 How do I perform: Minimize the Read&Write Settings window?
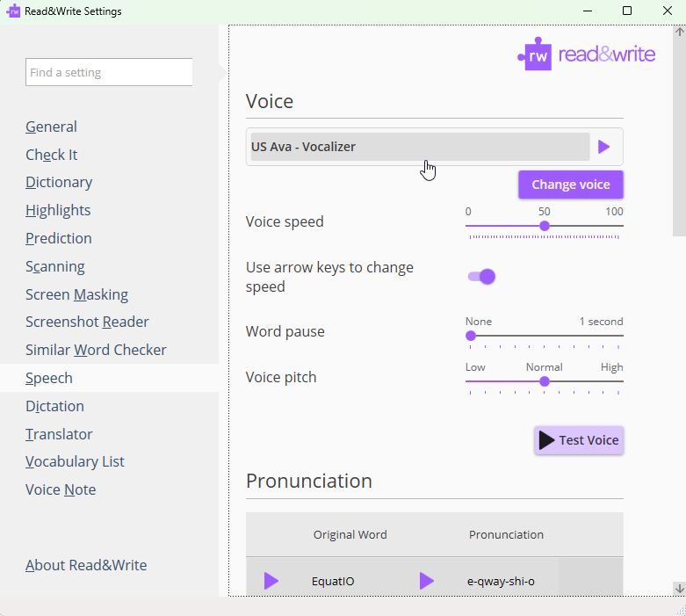pos(588,11)
